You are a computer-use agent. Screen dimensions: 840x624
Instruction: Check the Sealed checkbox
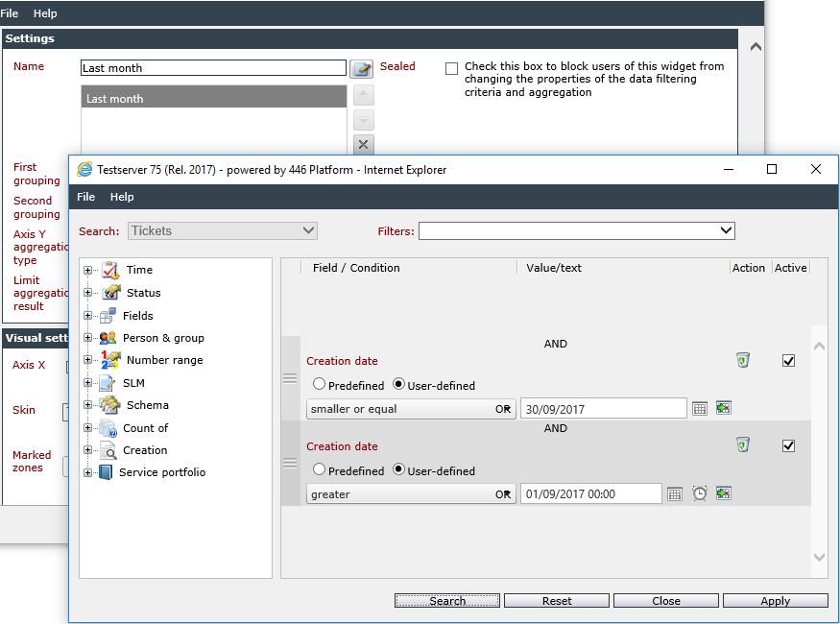(x=451, y=68)
